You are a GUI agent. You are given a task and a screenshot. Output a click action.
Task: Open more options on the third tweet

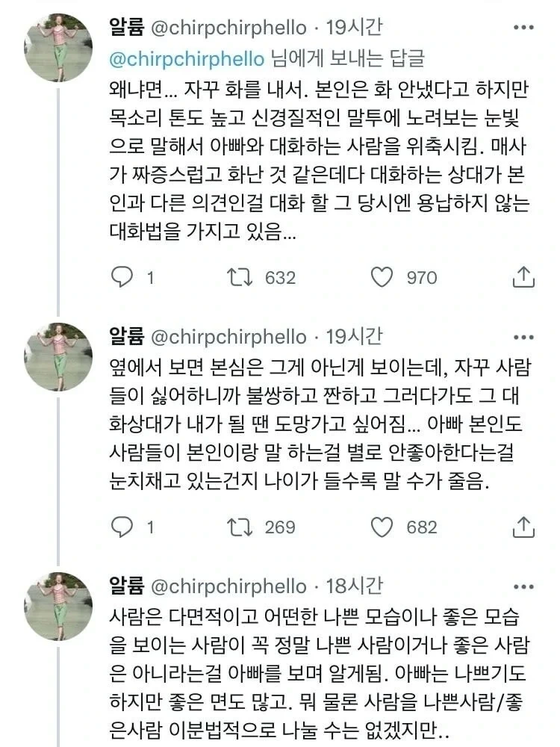pos(523,586)
